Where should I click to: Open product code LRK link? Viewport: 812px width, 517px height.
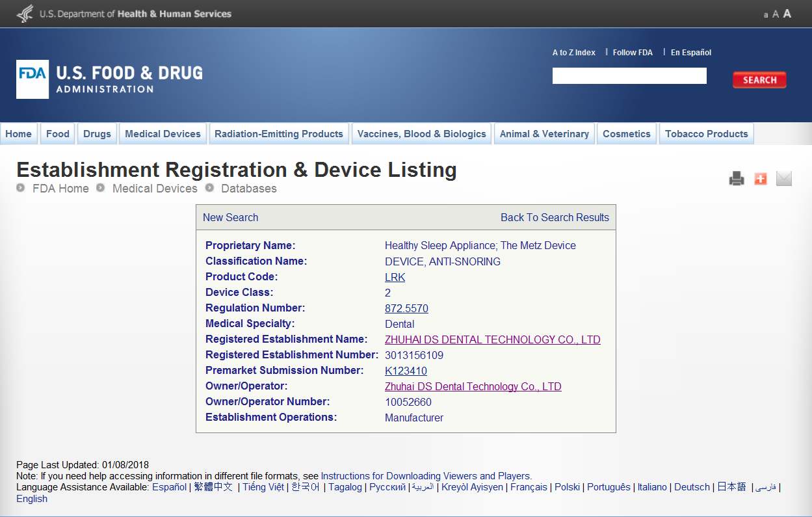[x=395, y=278]
